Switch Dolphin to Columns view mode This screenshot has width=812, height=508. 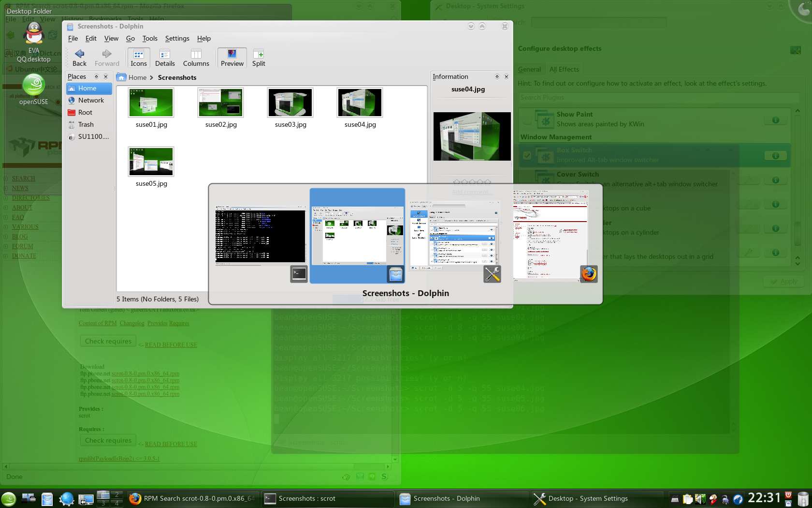coord(196,58)
